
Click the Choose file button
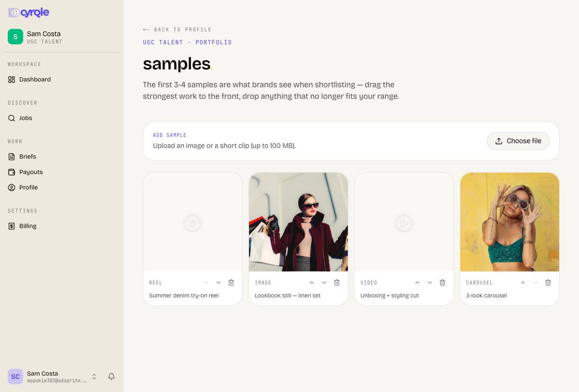[518, 141]
